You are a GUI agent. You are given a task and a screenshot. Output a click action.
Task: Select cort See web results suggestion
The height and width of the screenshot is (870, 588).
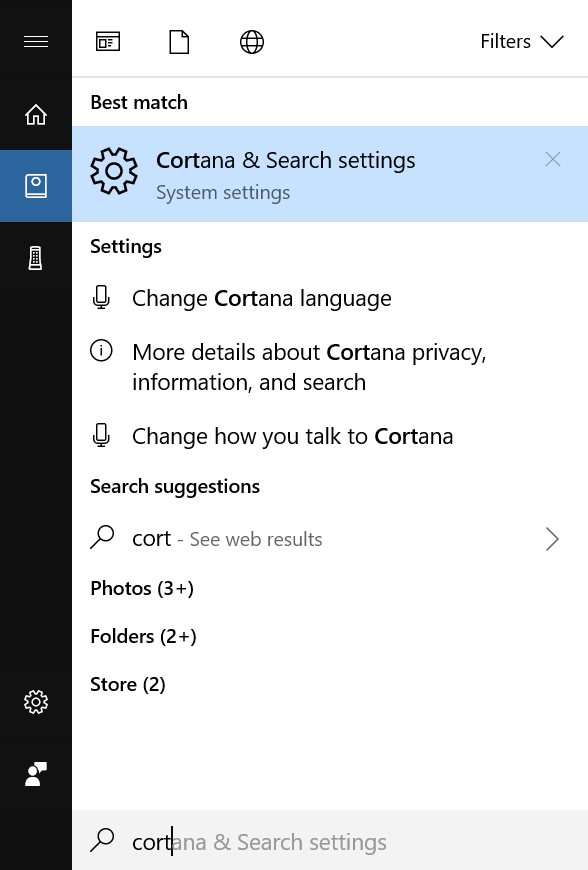(x=330, y=539)
